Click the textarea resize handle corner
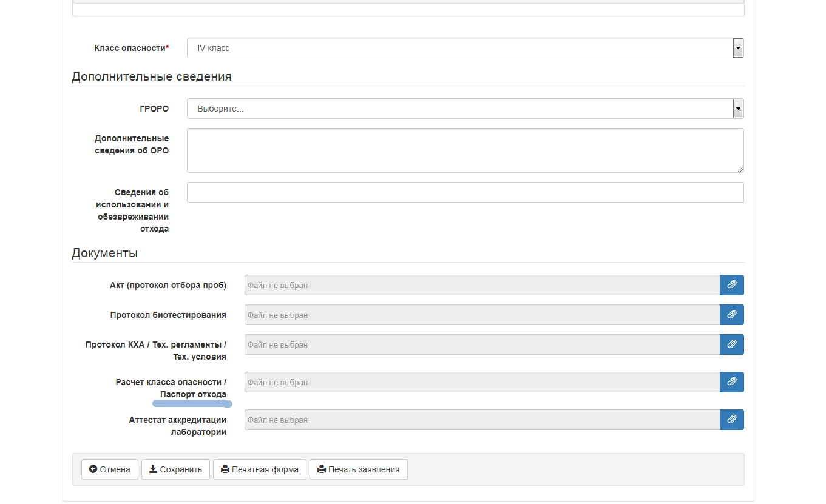This screenshot has height=504, width=826. click(740, 169)
